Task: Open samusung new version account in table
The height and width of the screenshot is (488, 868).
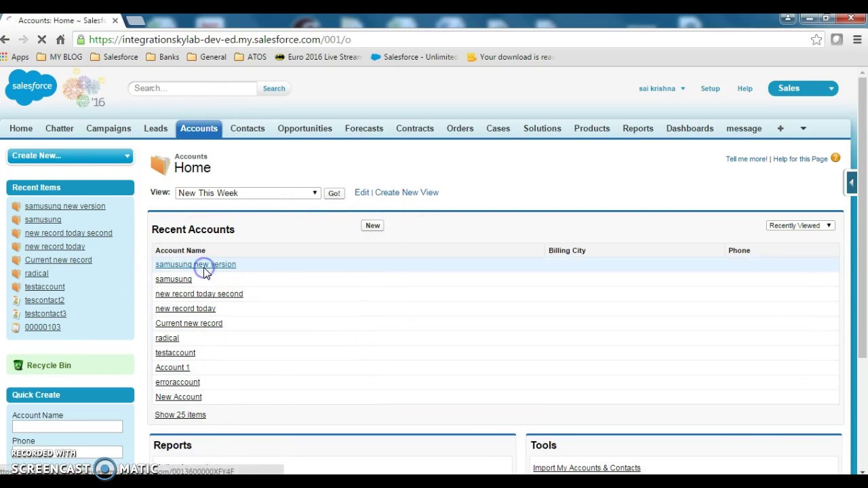Action: 195,264
